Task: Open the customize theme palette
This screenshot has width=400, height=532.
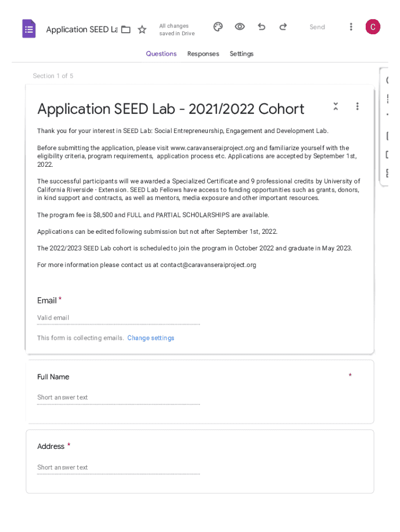Action: (x=218, y=27)
